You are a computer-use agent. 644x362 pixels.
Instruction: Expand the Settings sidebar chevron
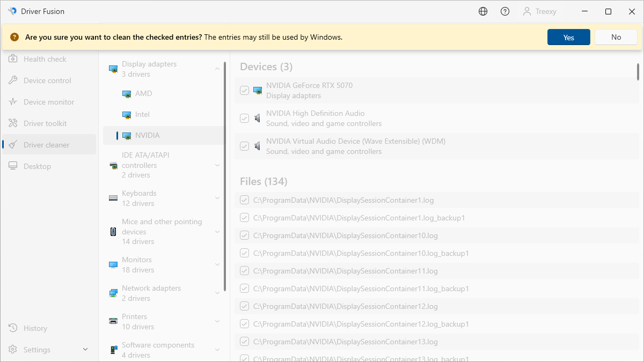tap(85, 350)
